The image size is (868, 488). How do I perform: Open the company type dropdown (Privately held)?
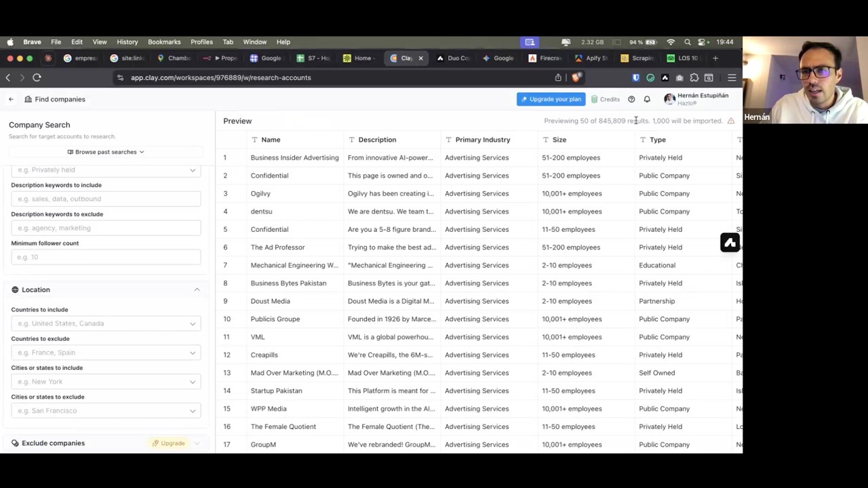106,169
